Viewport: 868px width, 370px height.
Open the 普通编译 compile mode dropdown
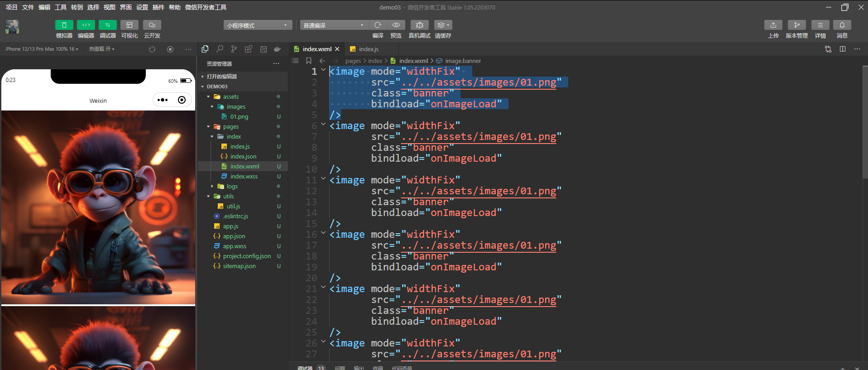pyautogui.click(x=334, y=25)
